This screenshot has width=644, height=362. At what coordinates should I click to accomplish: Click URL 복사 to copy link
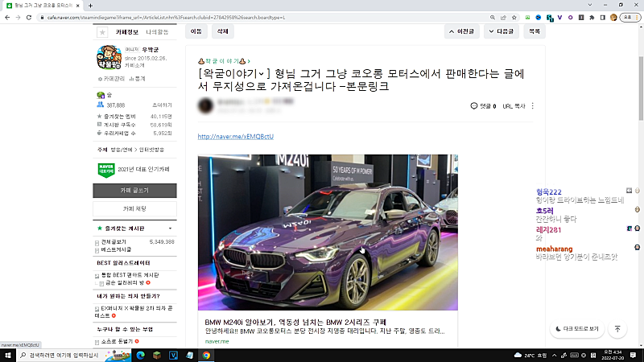514,106
